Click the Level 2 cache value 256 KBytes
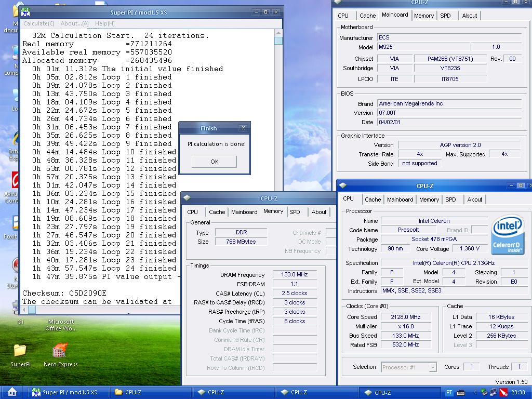 pos(501,336)
